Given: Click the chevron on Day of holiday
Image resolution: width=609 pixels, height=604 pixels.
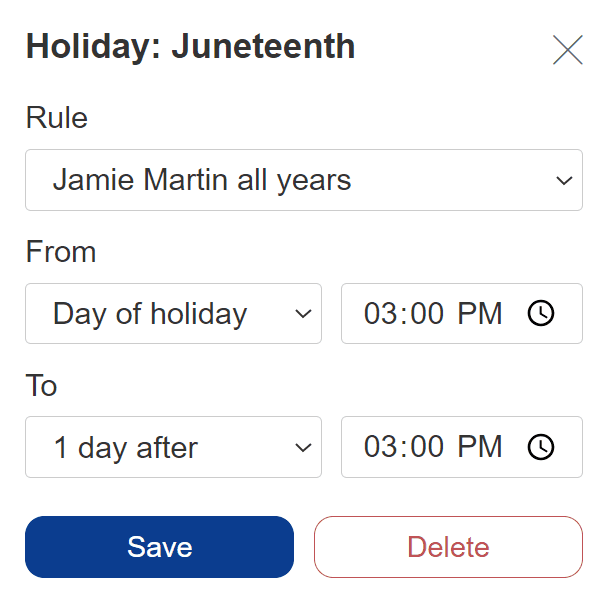Looking at the screenshot, I should point(303,313).
